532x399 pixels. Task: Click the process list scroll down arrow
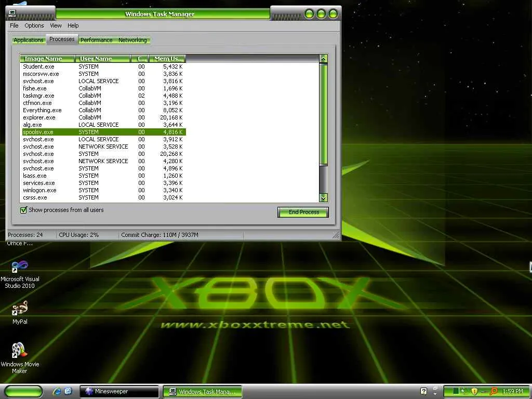coord(323,197)
